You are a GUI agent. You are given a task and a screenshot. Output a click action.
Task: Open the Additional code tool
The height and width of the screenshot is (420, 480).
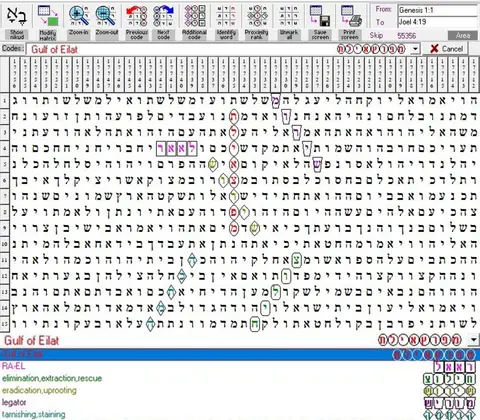[194, 16]
